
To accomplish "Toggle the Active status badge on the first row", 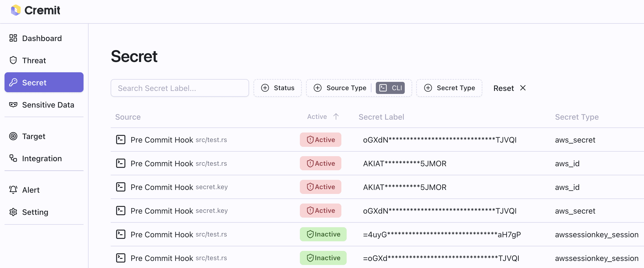I will click(320, 140).
